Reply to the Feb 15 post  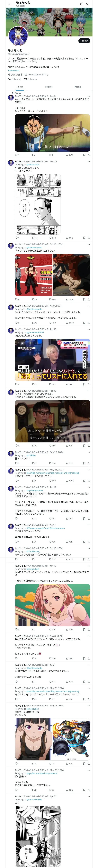pyautogui.click(x=17, y=445)
